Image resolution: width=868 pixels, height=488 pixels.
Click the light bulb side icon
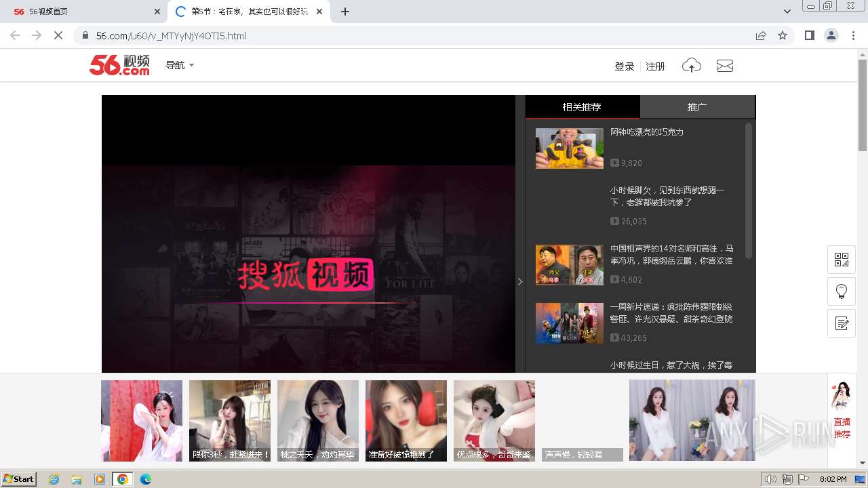842,291
